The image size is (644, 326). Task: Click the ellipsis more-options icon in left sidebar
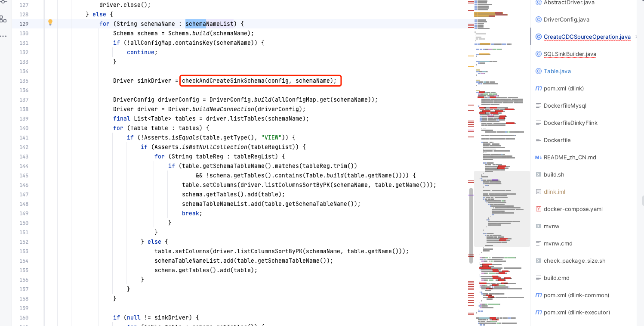click(4, 37)
